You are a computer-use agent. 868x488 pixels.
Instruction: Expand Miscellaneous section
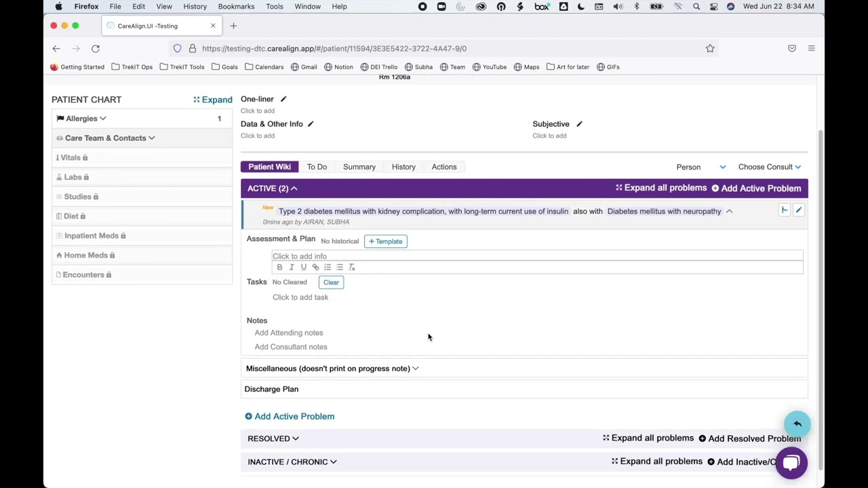point(332,369)
